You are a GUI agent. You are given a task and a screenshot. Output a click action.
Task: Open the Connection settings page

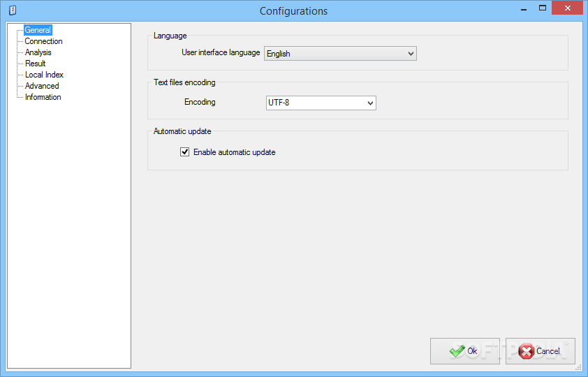point(43,41)
